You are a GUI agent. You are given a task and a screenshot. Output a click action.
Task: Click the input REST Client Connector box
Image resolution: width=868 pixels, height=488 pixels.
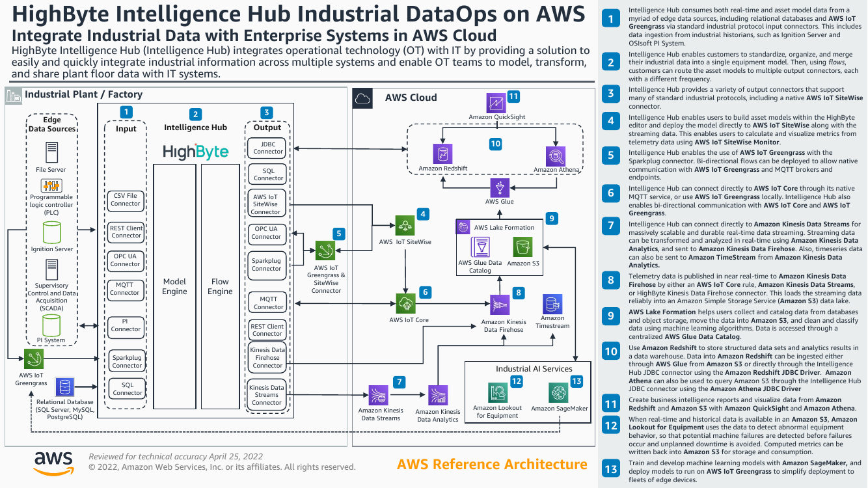click(x=126, y=232)
